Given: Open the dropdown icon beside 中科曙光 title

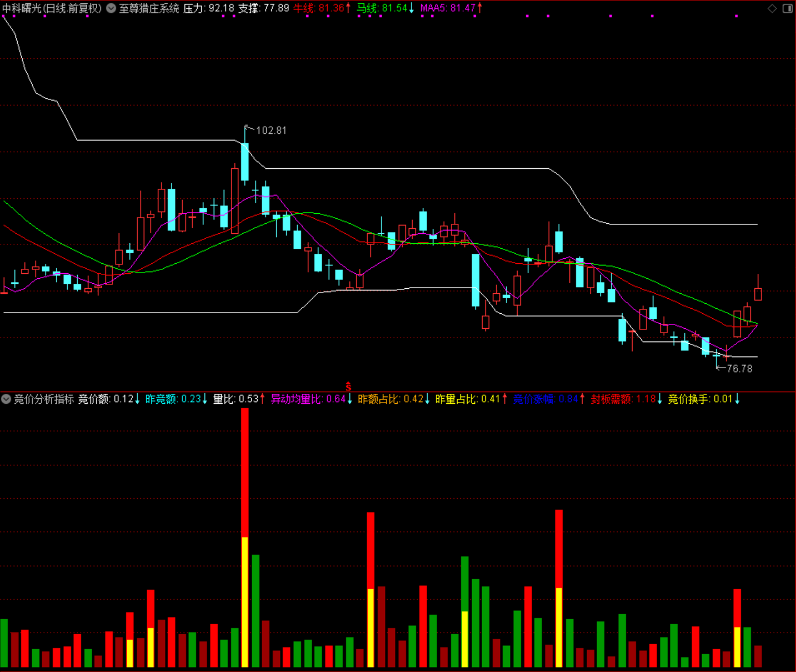Looking at the screenshot, I should pos(111,8).
